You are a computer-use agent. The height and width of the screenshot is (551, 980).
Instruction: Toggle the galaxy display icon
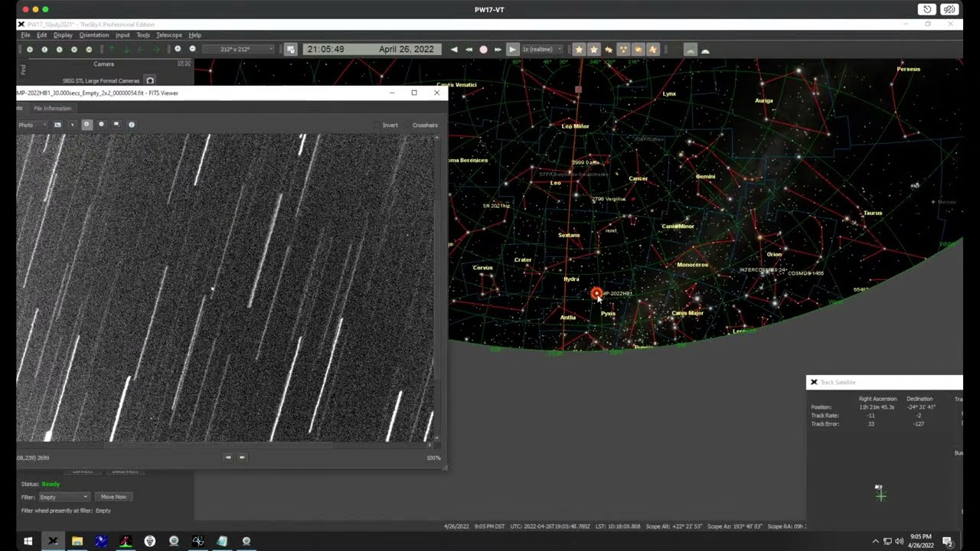tap(638, 49)
